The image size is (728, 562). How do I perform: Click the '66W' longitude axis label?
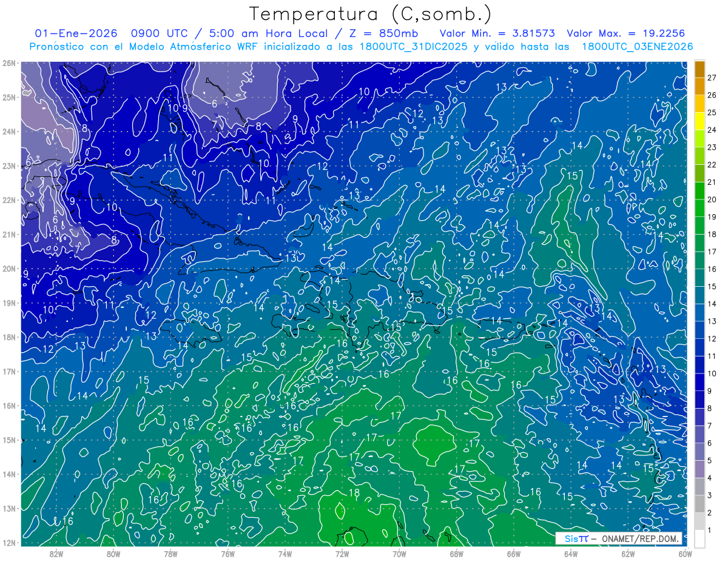513,554
